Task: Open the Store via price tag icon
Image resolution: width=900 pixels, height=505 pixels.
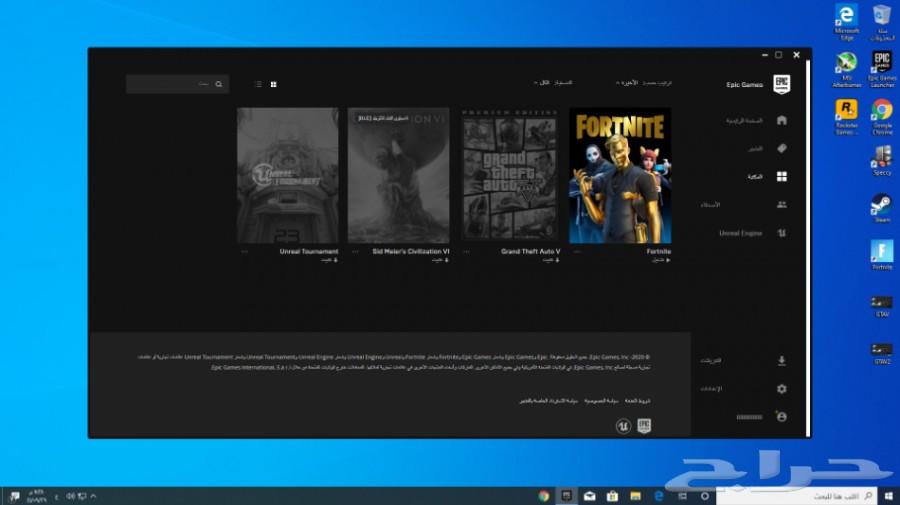Action: tap(782, 148)
